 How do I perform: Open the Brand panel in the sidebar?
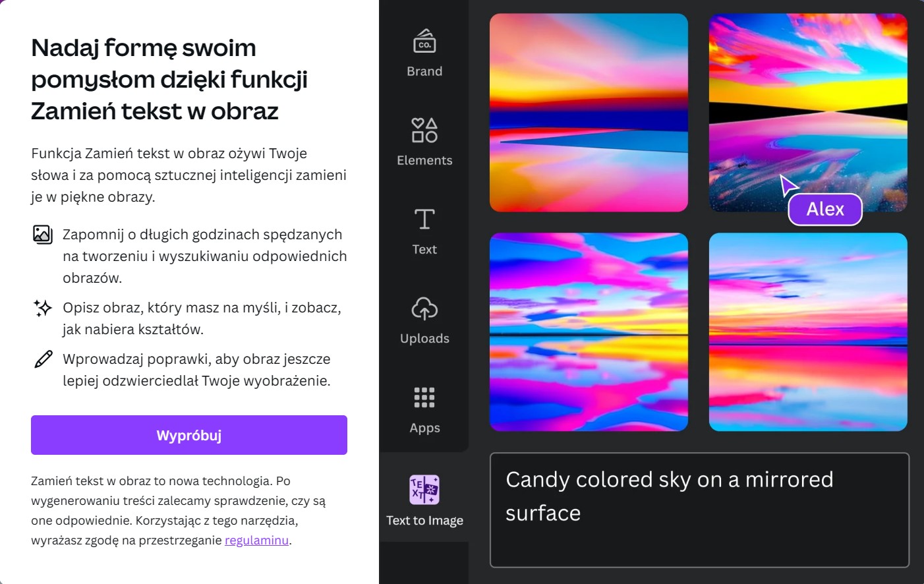click(424, 53)
